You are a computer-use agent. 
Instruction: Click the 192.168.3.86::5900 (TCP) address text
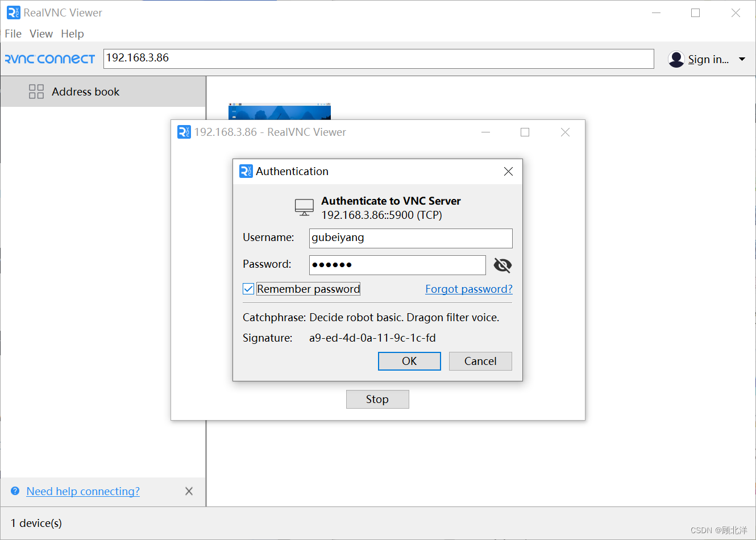tap(381, 215)
